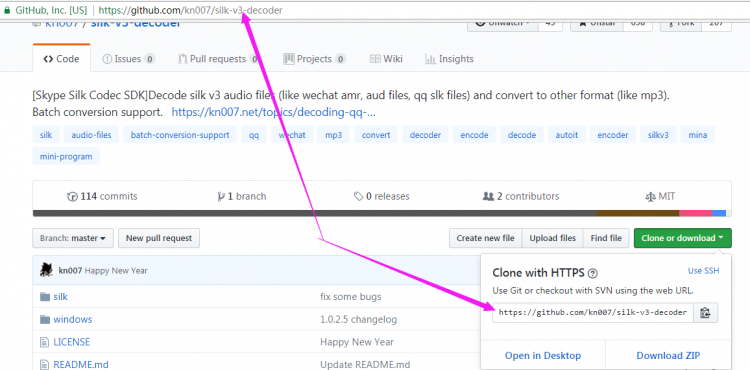Select the wechat topic tag
This screenshot has width=750, height=370.
(x=292, y=135)
